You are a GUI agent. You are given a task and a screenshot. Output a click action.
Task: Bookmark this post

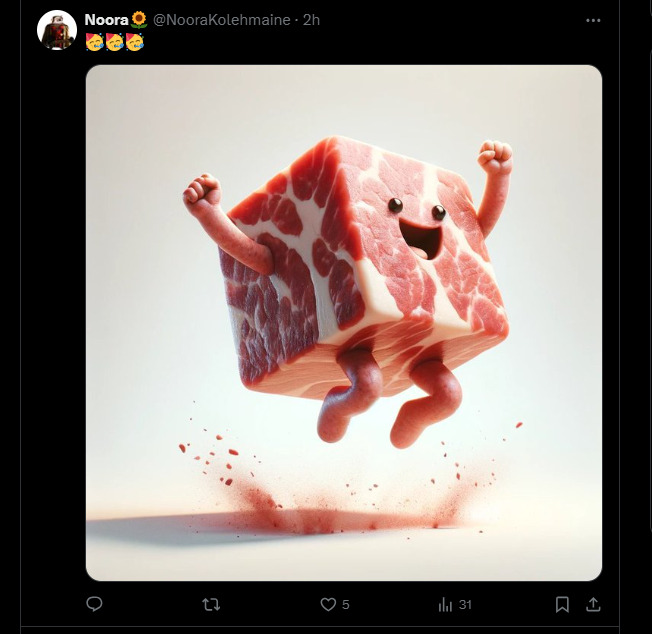(562, 604)
